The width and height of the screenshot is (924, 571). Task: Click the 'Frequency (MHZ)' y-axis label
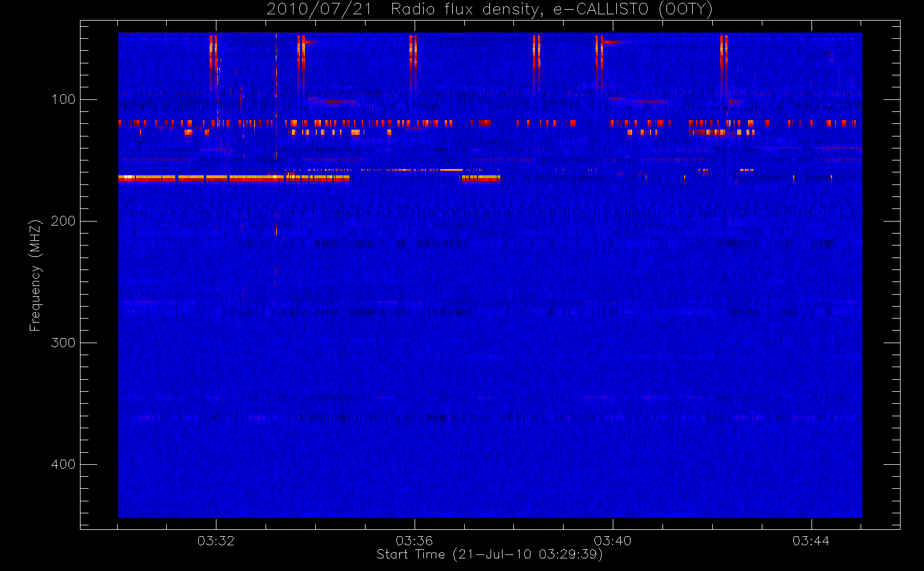pyautogui.click(x=35, y=275)
